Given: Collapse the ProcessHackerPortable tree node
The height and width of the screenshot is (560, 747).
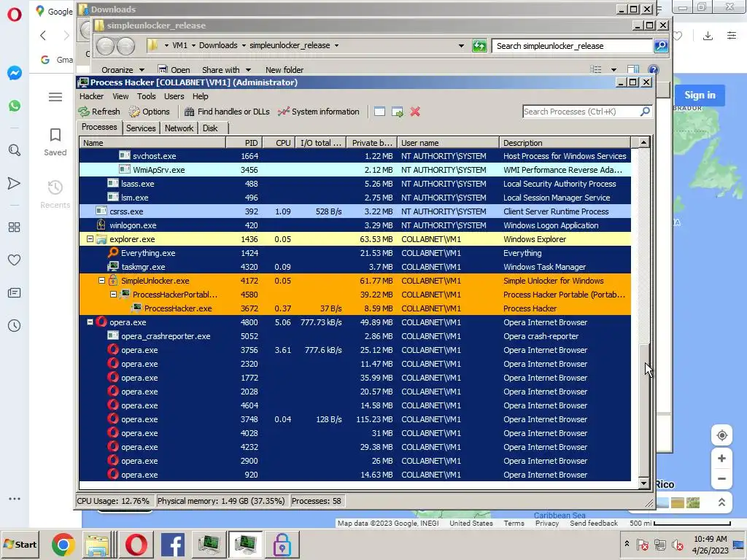Looking at the screenshot, I should click(x=113, y=295).
